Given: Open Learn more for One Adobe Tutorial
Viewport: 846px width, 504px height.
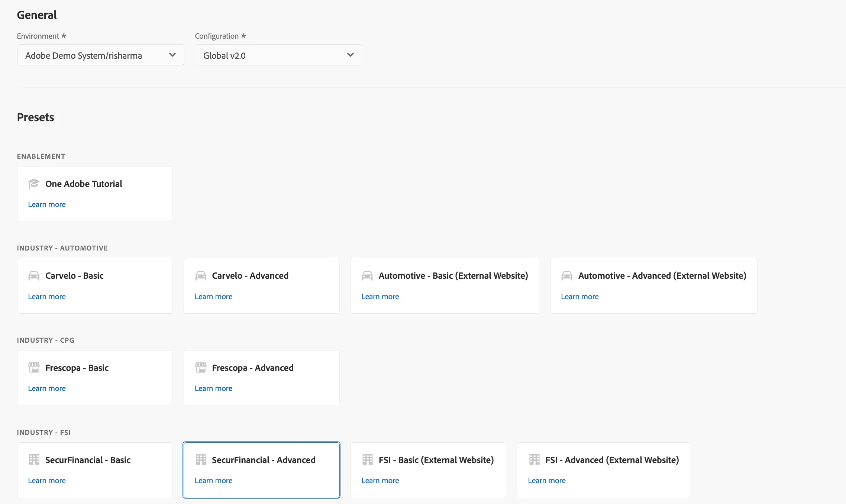Looking at the screenshot, I should (x=47, y=204).
